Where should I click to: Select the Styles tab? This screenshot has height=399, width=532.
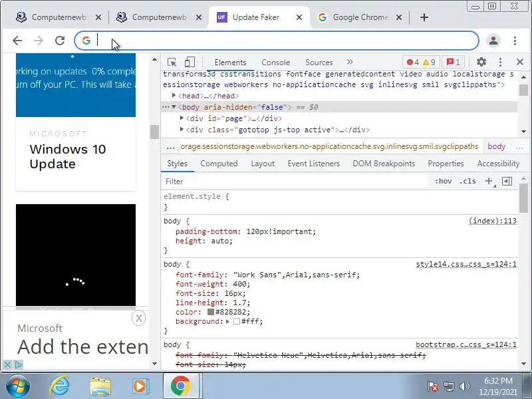[177, 164]
